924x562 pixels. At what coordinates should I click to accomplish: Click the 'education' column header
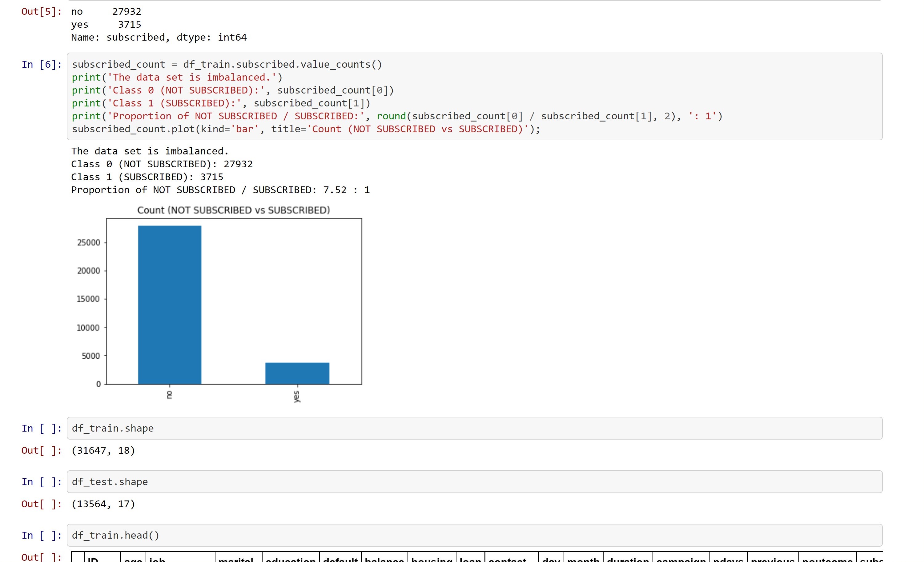click(x=291, y=559)
